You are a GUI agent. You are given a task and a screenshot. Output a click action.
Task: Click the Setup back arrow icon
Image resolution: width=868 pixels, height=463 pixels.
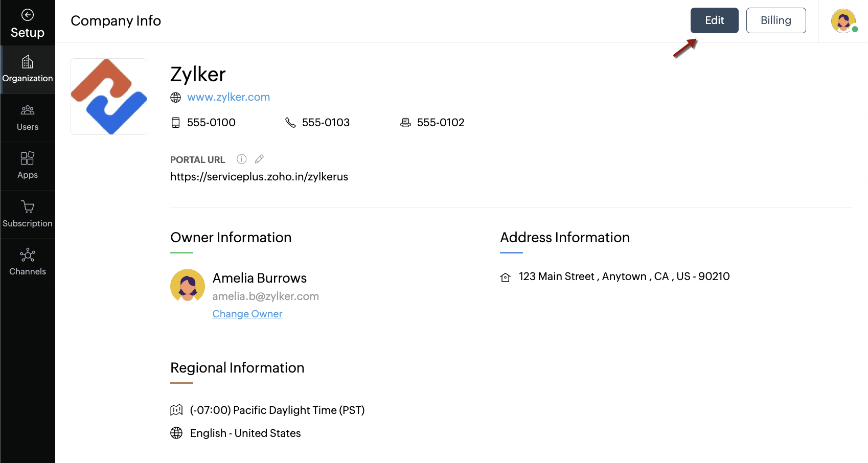click(x=28, y=15)
